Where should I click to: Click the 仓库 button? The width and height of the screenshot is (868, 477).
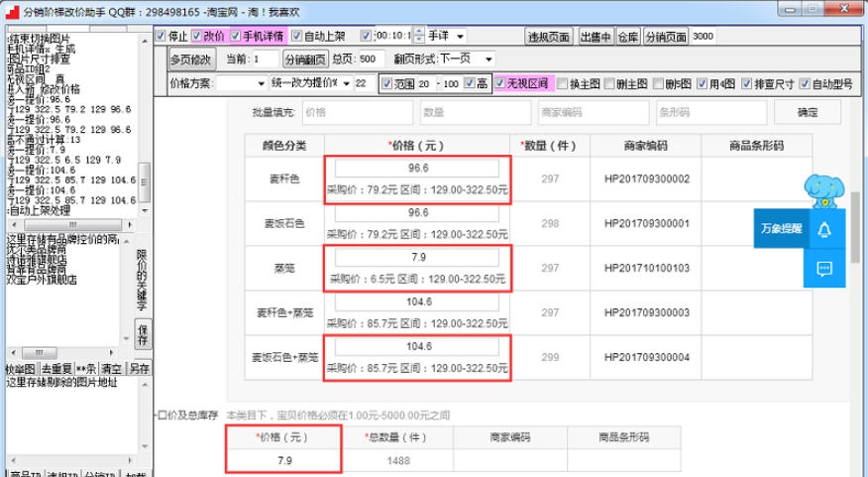[628, 37]
